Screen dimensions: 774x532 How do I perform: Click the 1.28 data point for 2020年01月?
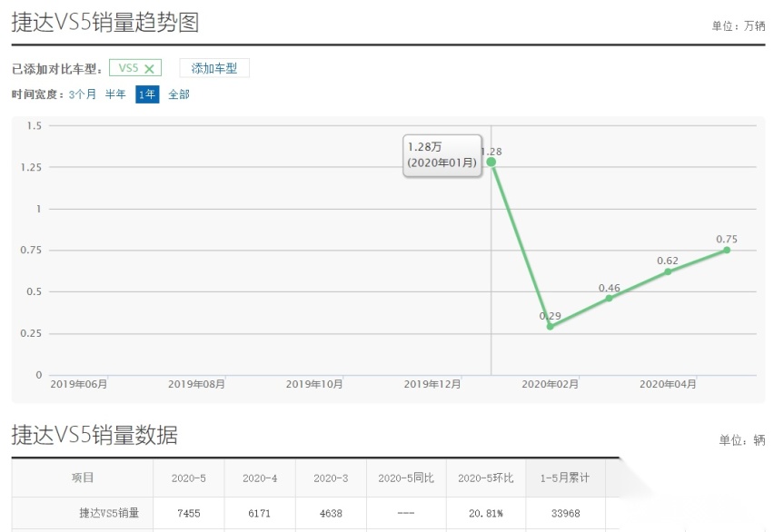coord(491,162)
